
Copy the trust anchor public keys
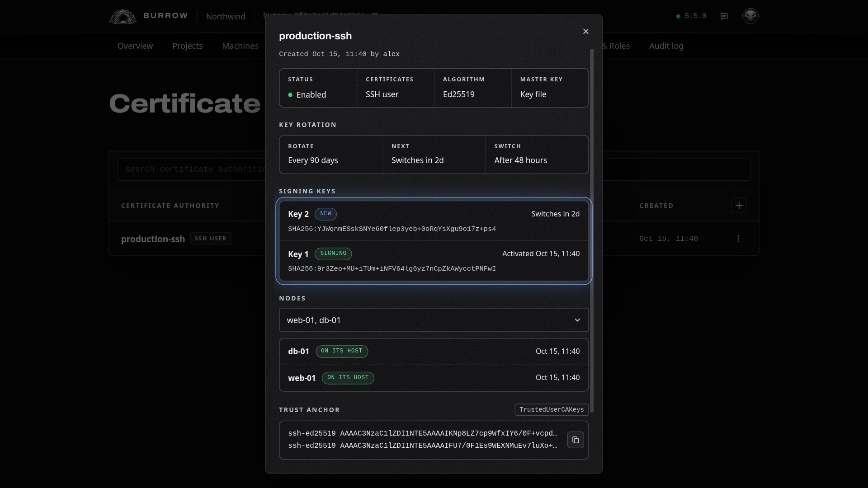click(x=576, y=440)
